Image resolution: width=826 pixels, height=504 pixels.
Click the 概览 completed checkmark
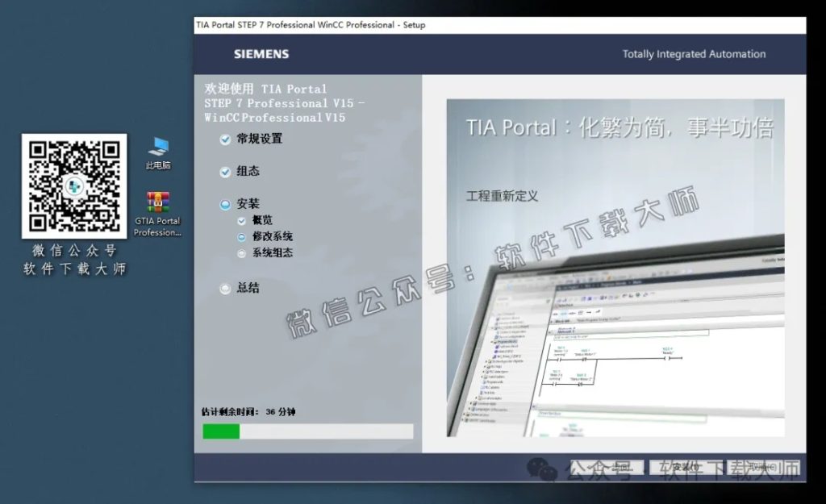tap(240, 219)
